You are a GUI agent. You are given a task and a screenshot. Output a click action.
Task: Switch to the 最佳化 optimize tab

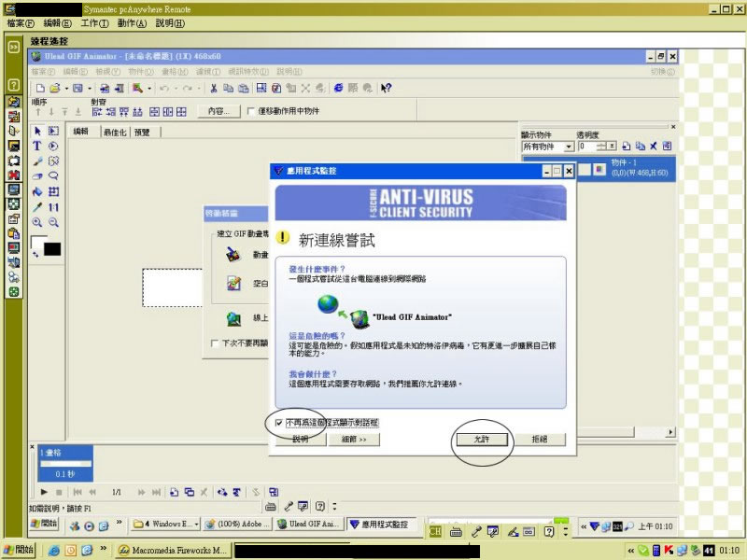coord(115,132)
